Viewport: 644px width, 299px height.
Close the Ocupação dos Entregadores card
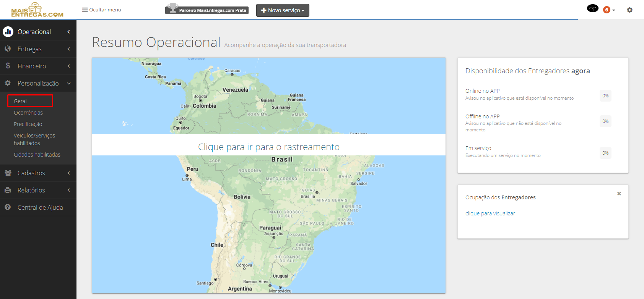pyautogui.click(x=619, y=194)
